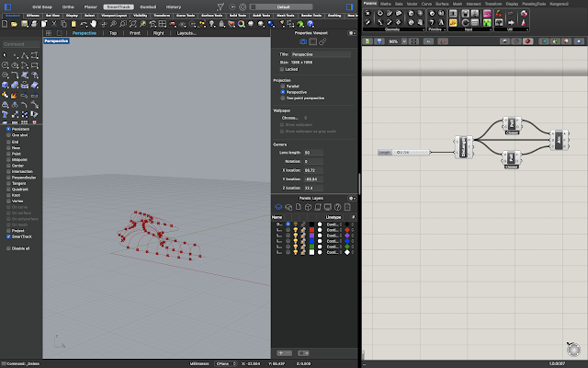Toggle the right sidebar panel icon
The image size is (588, 368).
349,6
